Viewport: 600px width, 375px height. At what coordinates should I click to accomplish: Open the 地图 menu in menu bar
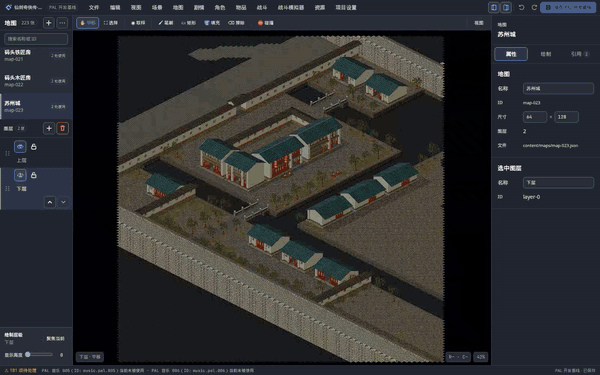click(x=178, y=8)
